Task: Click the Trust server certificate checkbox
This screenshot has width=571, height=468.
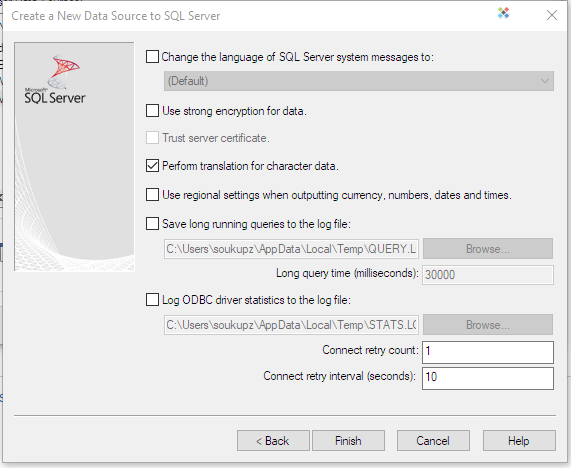Action: tap(152, 138)
